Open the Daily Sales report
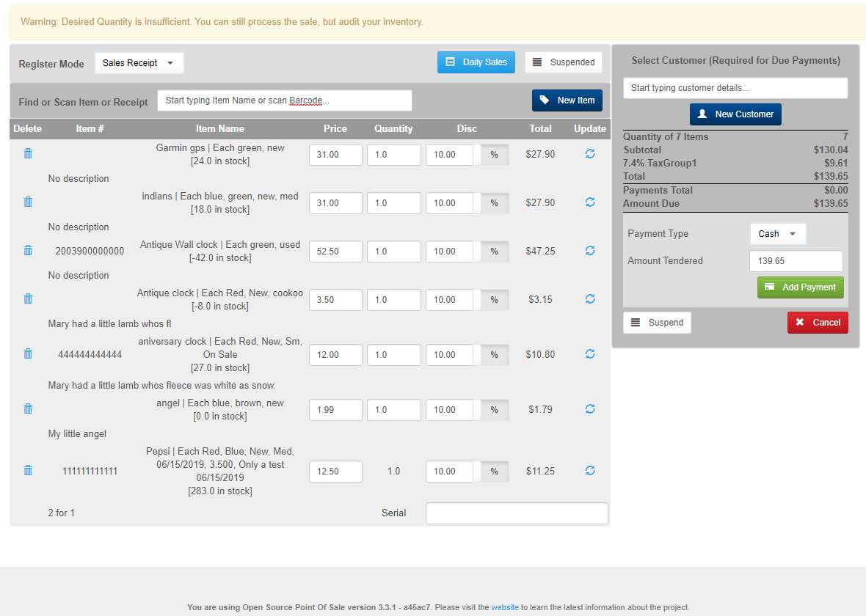Image resolution: width=866 pixels, height=616 pixels. point(476,62)
